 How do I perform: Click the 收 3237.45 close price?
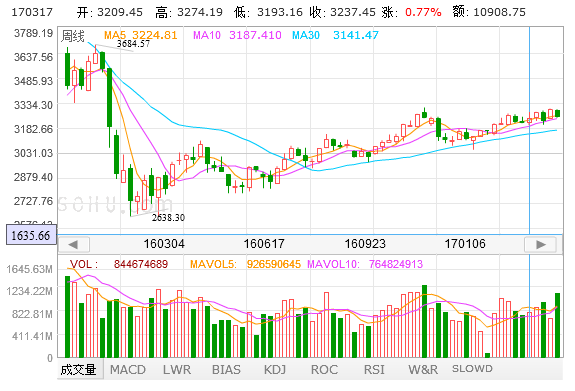pyautogui.click(x=343, y=12)
